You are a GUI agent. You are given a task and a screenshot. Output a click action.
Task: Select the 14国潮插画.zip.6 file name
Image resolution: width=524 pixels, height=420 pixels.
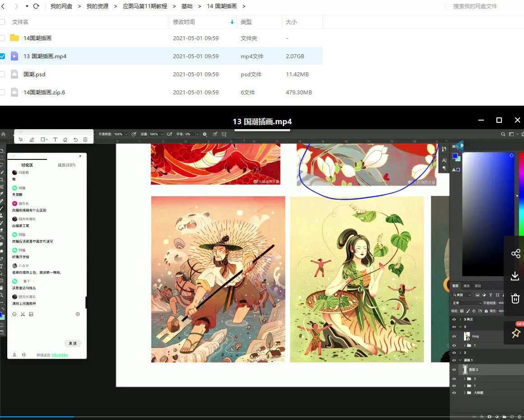click(x=44, y=92)
